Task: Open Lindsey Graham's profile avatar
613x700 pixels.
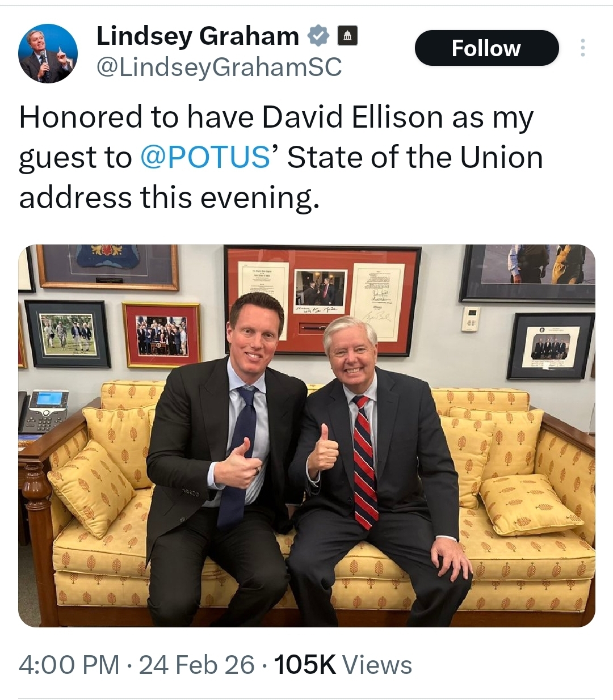Action: (x=48, y=53)
